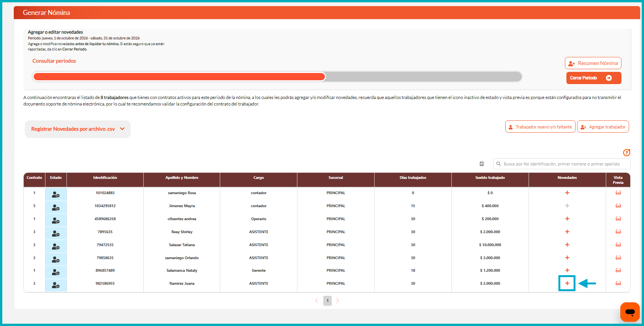The width and height of the screenshot is (644, 326).
Task: Click the export icon beside search box
Action: coord(482,164)
